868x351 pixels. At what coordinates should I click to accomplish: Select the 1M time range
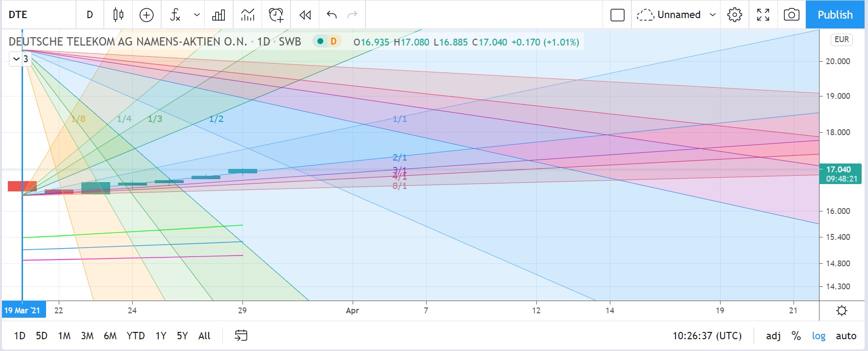click(x=64, y=336)
